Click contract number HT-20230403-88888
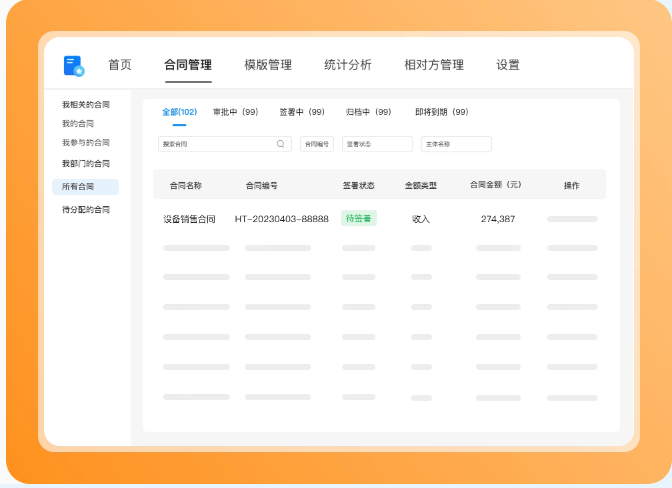672x488 pixels. pos(282,219)
